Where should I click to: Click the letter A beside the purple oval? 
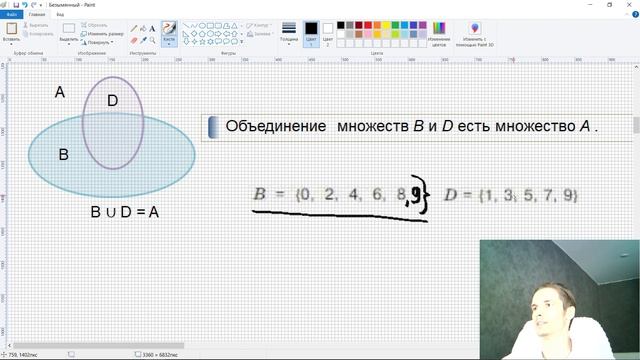coord(60,92)
